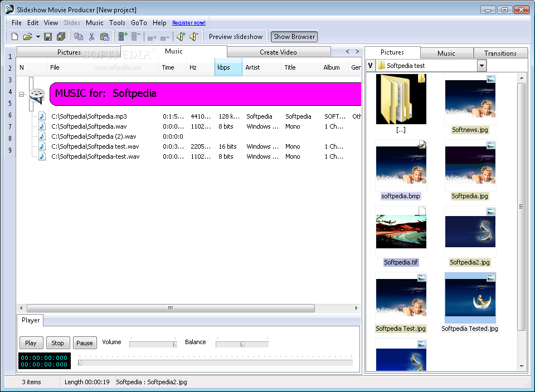Screen dimensions: 535x392
Task: Click the Preview slideshow button
Action: point(236,37)
